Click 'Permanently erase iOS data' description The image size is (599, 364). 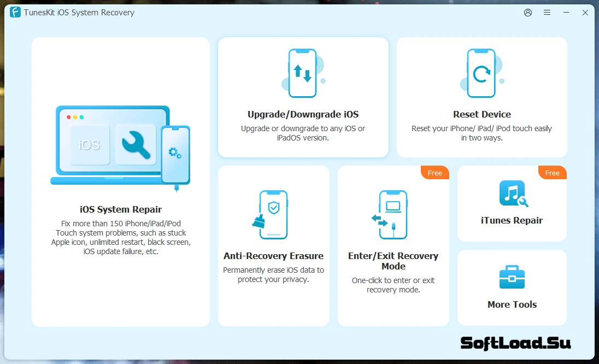tap(273, 274)
